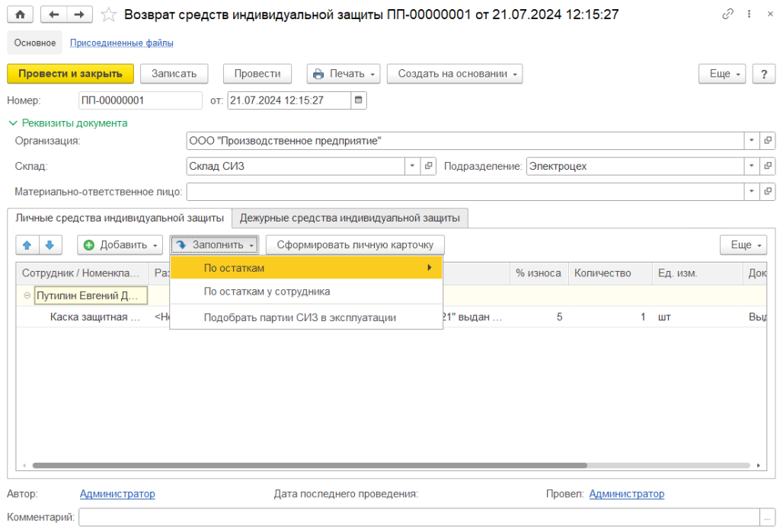
Task: Open the Организация record icon
Action: 767,141
